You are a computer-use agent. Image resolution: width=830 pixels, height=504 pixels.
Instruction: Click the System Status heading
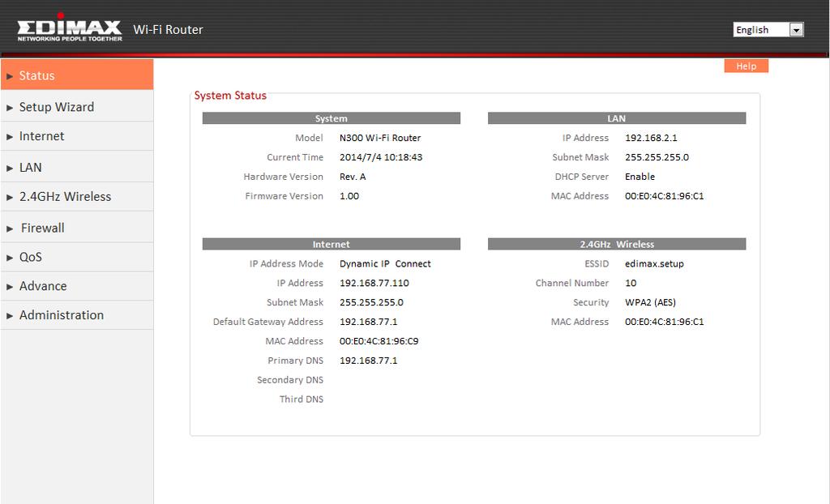click(x=230, y=96)
